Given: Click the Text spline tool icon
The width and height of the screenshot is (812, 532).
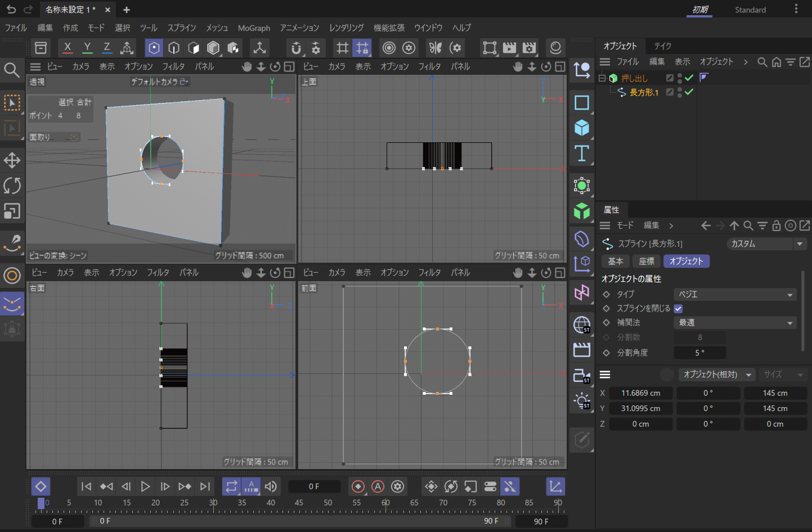Looking at the screenshot, I should pos(581,154).
